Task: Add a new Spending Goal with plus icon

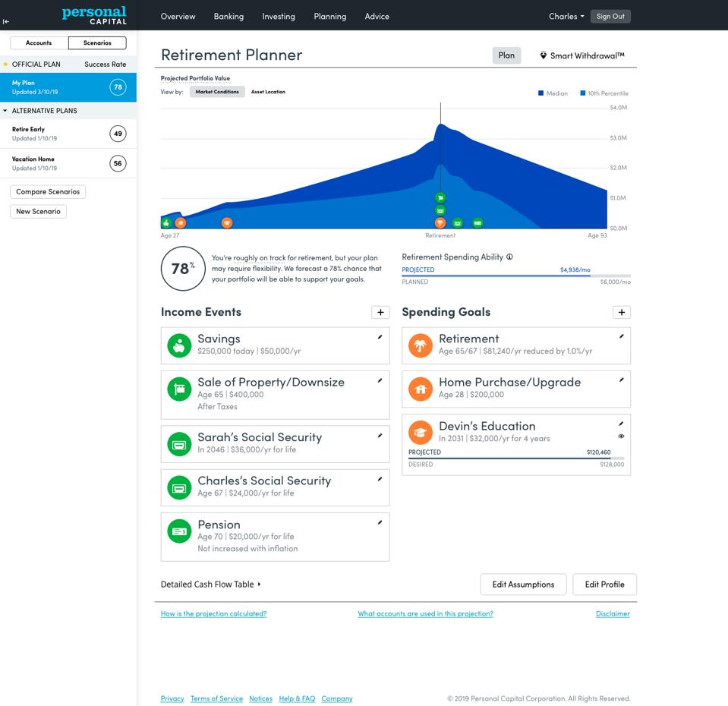Action: 621,312
